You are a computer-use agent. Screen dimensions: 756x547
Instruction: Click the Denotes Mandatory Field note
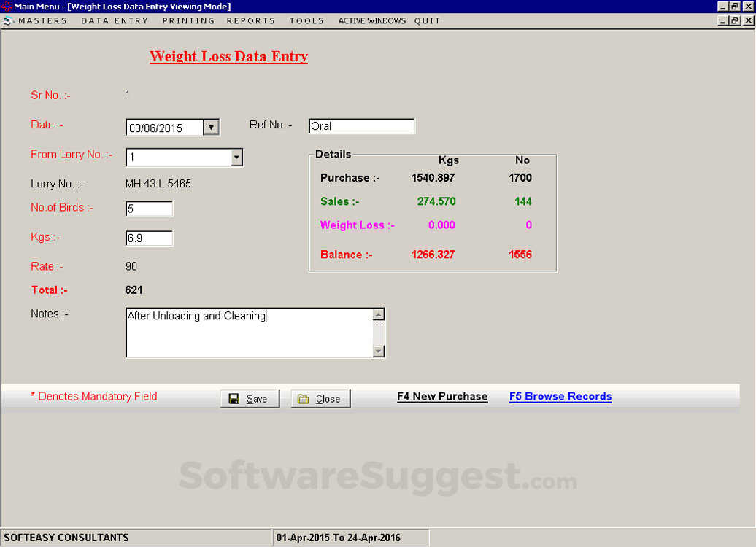click(x=94, y=396)
